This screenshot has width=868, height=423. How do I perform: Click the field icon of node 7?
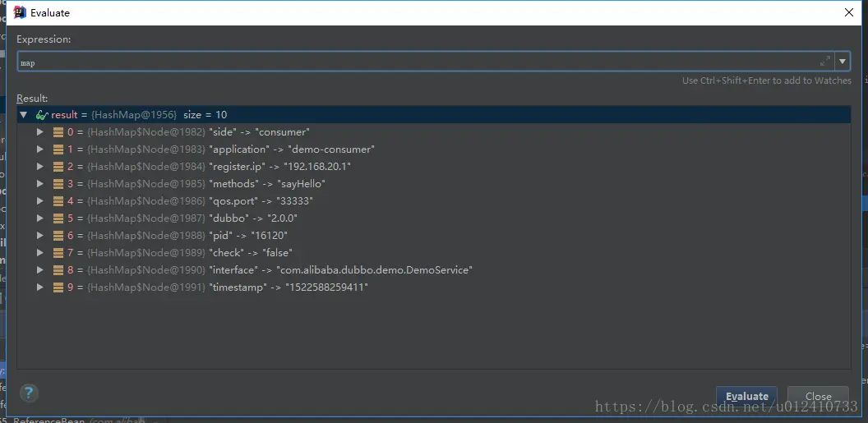tap(58, 253)
